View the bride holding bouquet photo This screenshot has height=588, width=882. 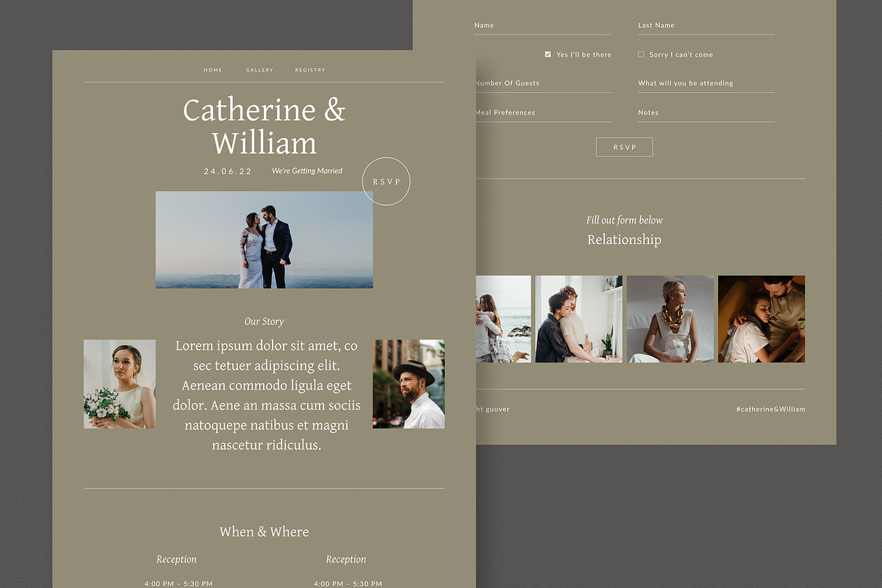coord(119,384)
